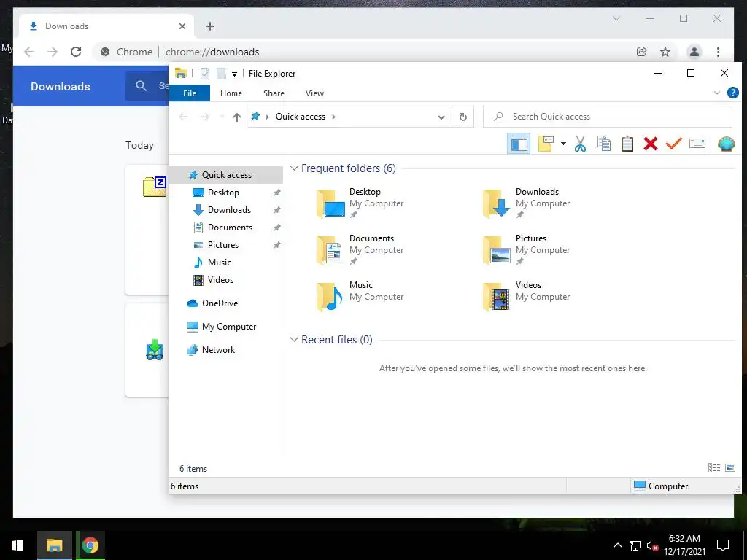The width and height of the screenshot is (747, 560).
Task: Refresh the Quick access view
Action: (462, 117)
